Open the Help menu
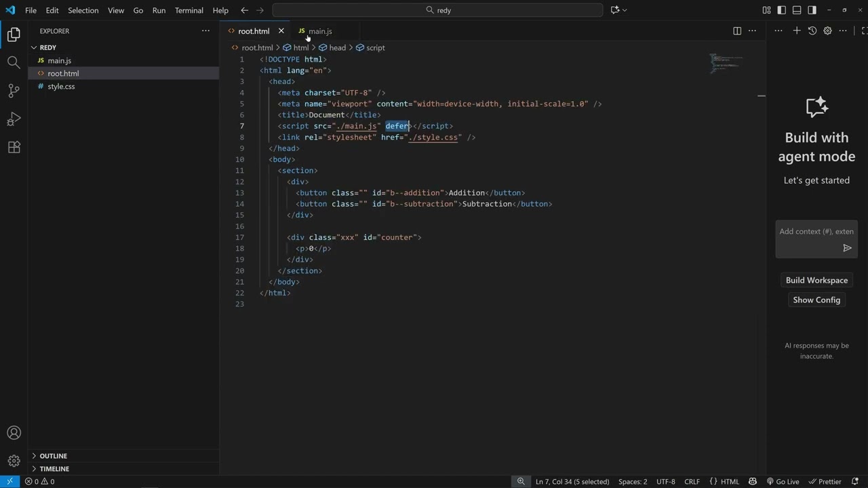Viewport: 868px width, 488px height. [220, 10]
